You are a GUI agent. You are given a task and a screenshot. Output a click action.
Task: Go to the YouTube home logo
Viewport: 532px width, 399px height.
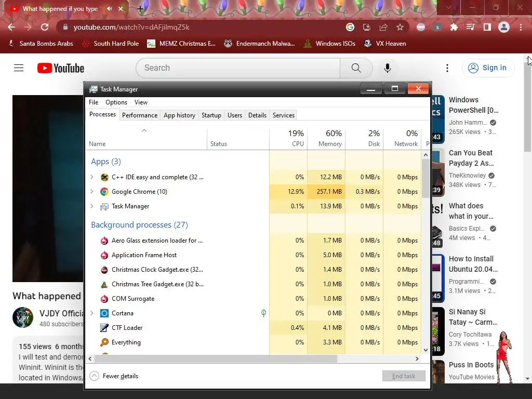point(61,68)
